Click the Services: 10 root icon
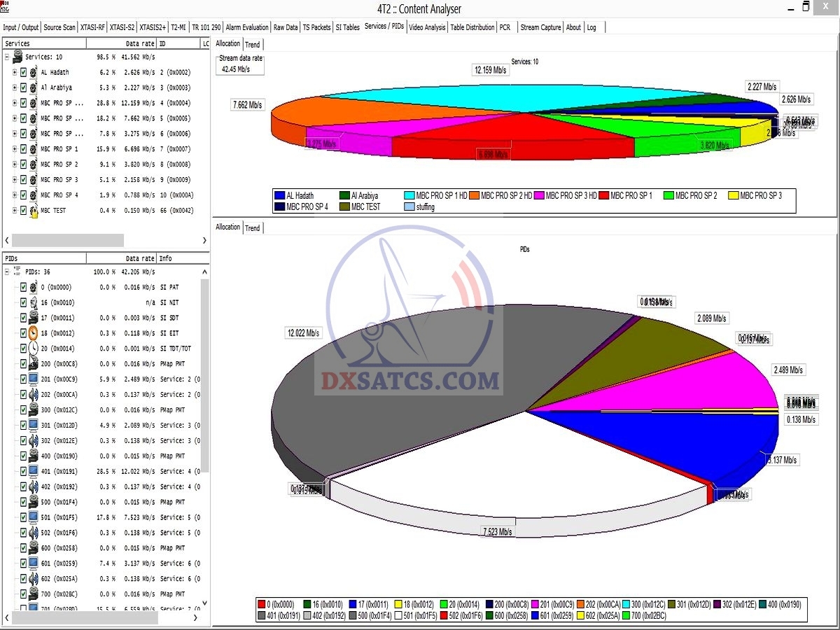The height and width of the screenshot is (630, 840). 18,57
